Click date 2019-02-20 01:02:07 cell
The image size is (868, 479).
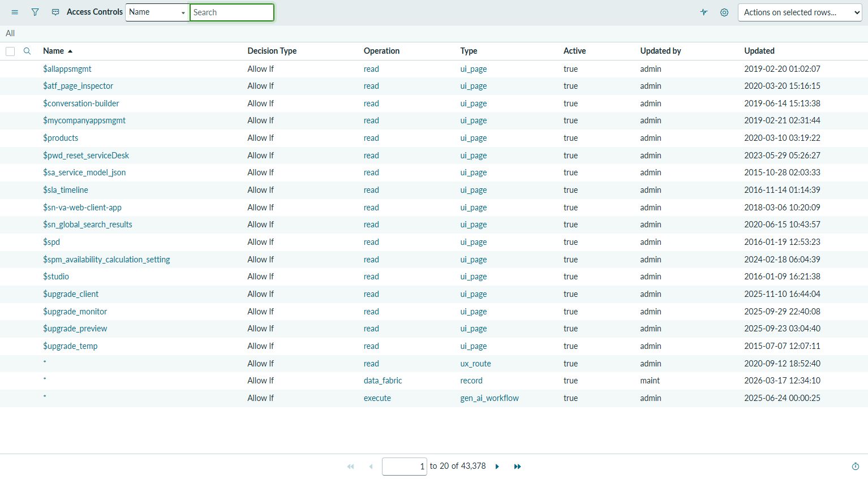(x=782, y=69)
